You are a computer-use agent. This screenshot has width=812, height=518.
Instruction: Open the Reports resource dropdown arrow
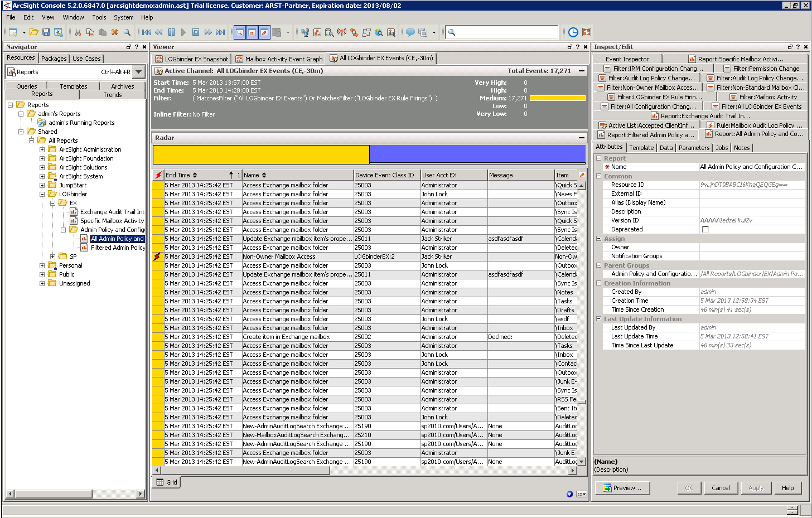click(x=139, y=72)
